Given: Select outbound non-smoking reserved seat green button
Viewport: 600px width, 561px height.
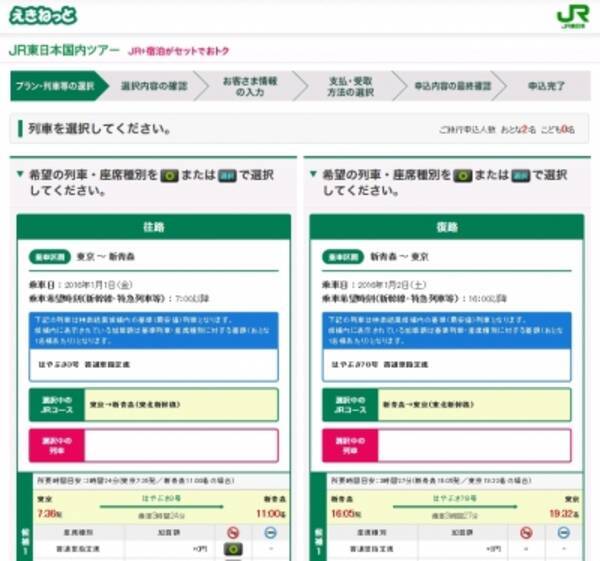Looking at the screenshot, I should pos(233,549).
